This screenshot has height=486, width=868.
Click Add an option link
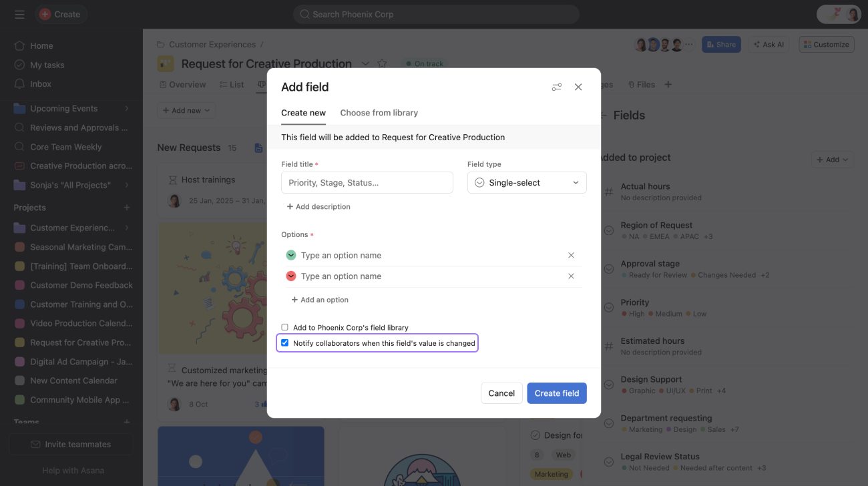click(x=320, y=300)
